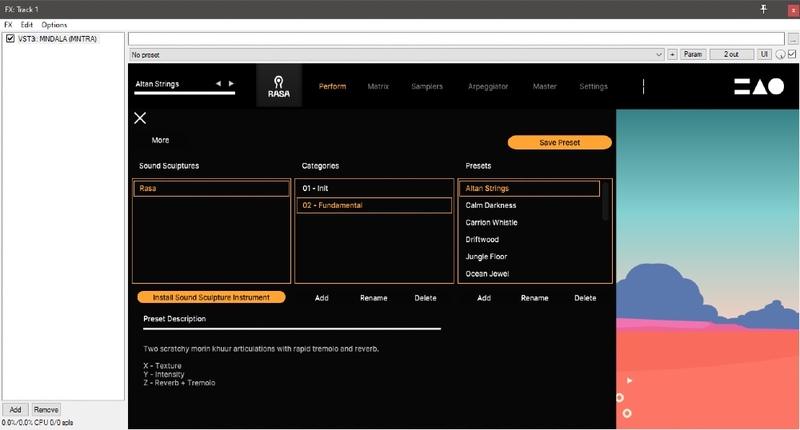Close the preset browser with the X icon
The width and height of the screenshot is (800, 430).
point(140,118)
